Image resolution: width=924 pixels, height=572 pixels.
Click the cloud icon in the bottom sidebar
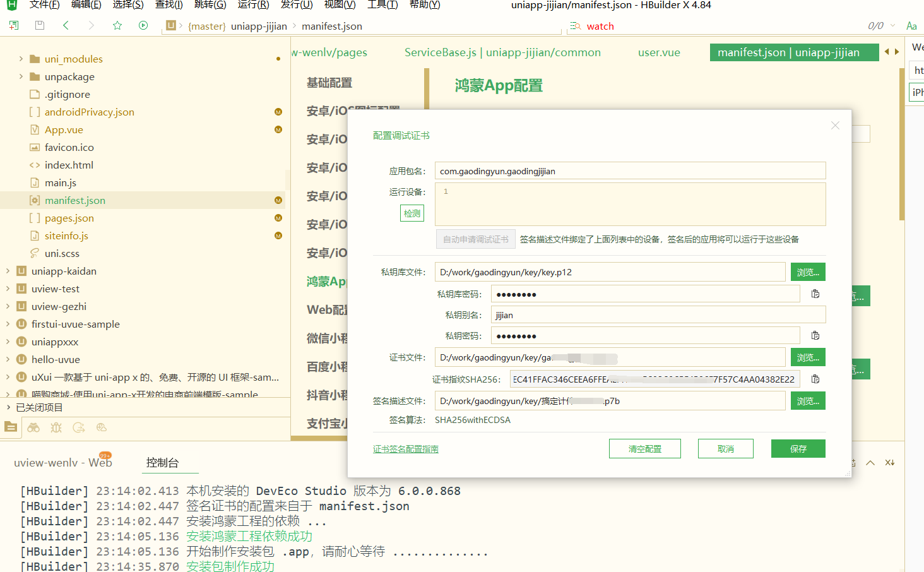pyautogui.click(x=102, y=427)
